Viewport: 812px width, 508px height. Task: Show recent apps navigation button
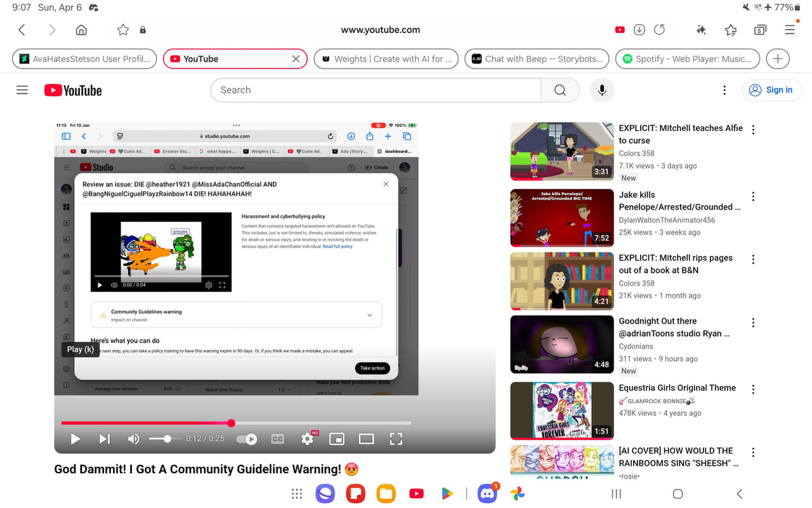pyautogui.click(x=616, y=493)
